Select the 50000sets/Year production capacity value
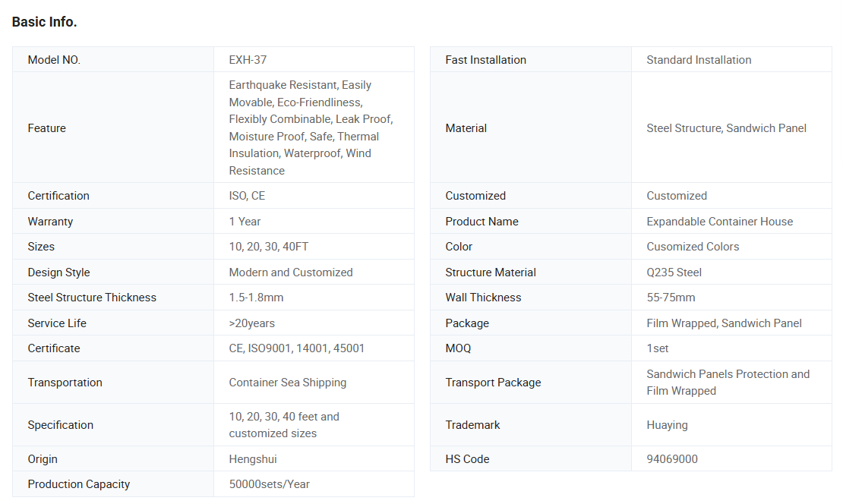Viewport: 843px width, 504px height. (270, 484)
